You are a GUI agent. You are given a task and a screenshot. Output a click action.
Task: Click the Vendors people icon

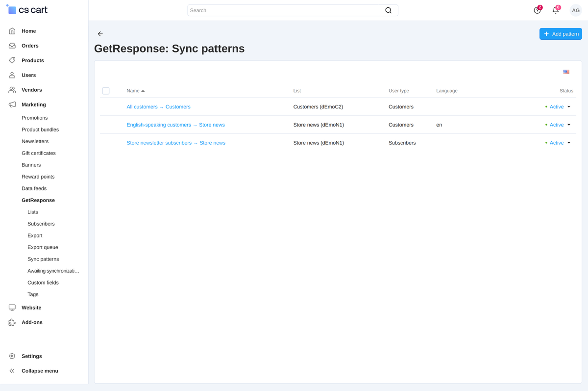(12, 90)
